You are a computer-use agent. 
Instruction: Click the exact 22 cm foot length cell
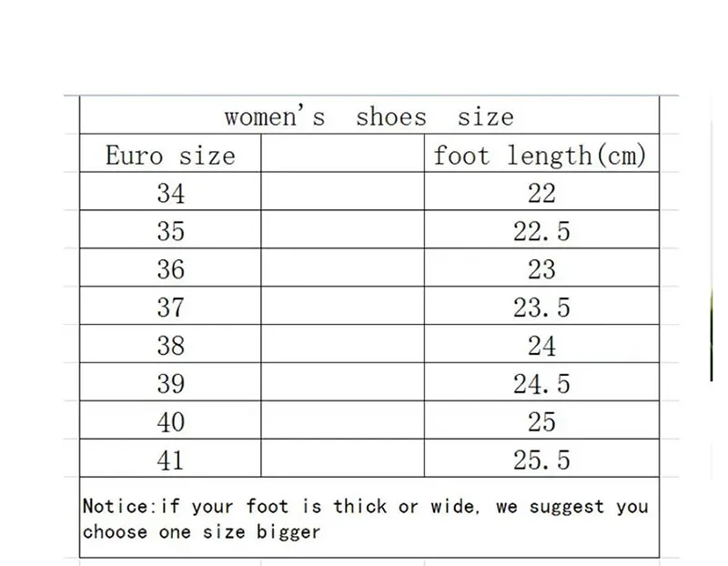pos(541,193)
